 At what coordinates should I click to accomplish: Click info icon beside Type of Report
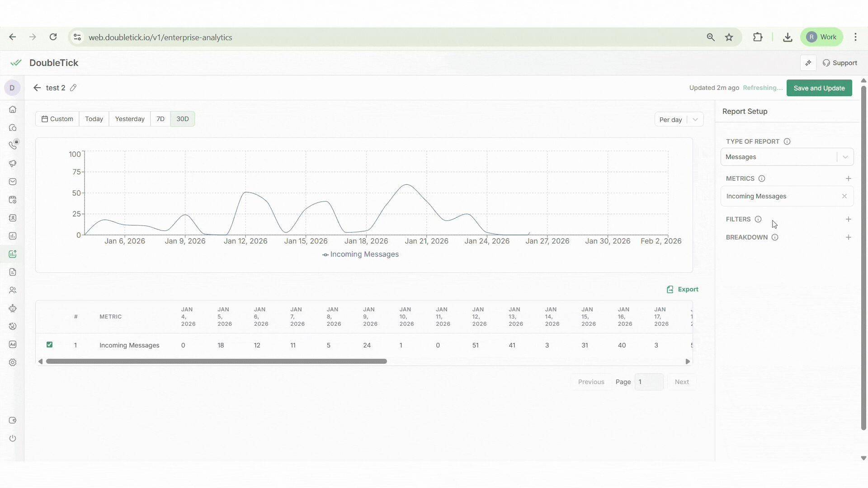[787, 141]
